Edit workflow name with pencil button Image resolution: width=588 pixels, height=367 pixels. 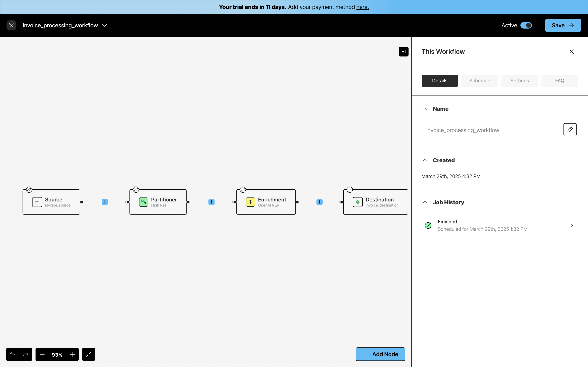(570, 130)
